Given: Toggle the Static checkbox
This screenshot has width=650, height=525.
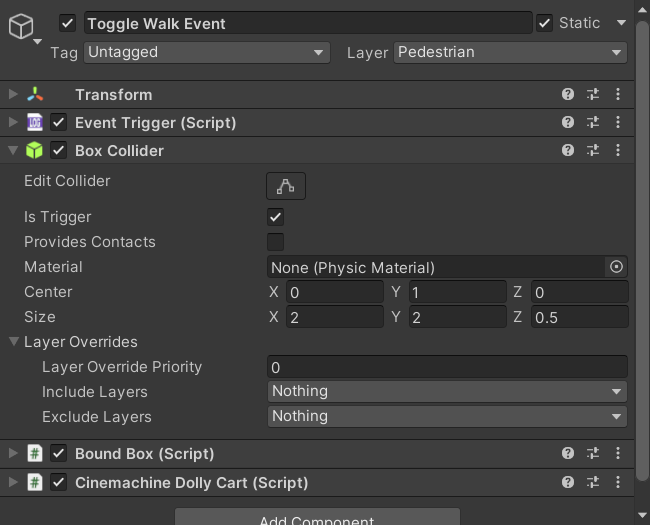Looking at the screenshot, I should tap(544, 23).
